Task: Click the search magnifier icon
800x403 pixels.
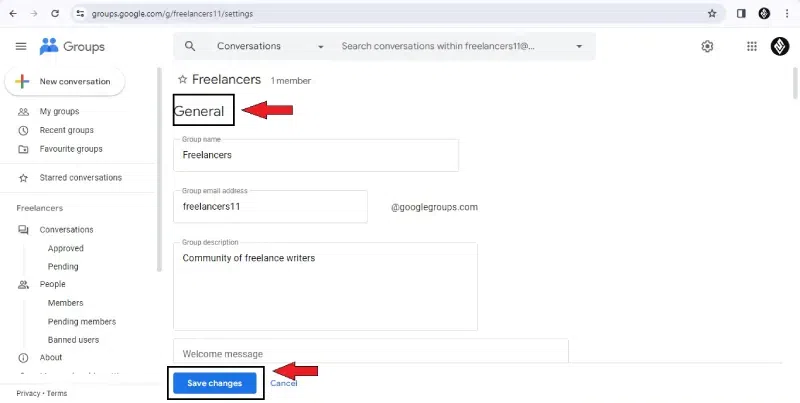Action: (x=190, y=46)
